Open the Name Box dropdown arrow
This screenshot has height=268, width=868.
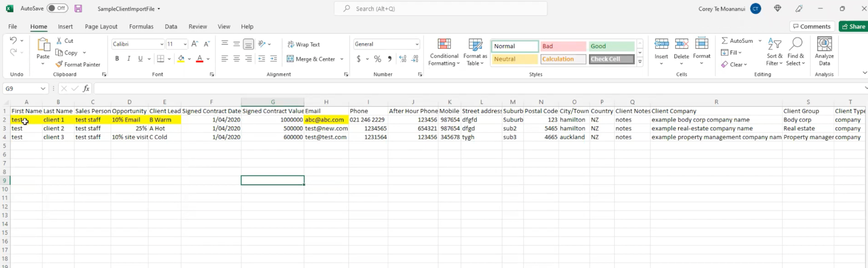click(43, 88)
